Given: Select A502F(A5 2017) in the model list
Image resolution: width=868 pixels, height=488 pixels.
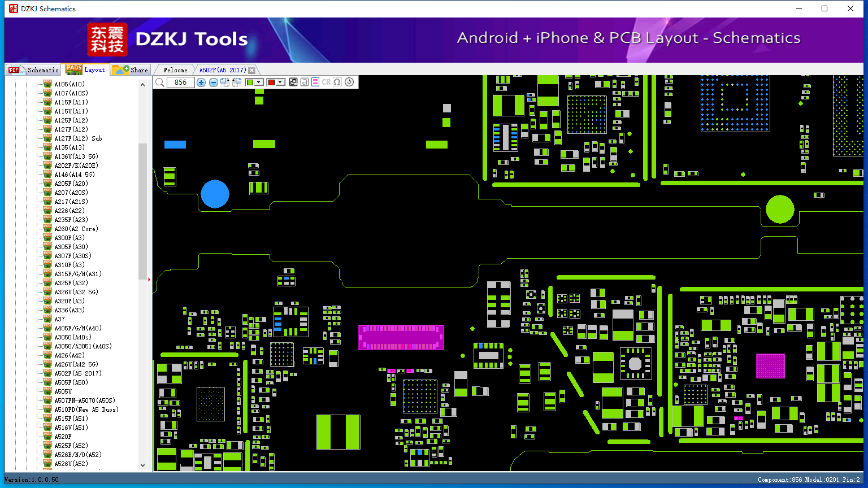Looking at the screenshot, I should (78, 373).
